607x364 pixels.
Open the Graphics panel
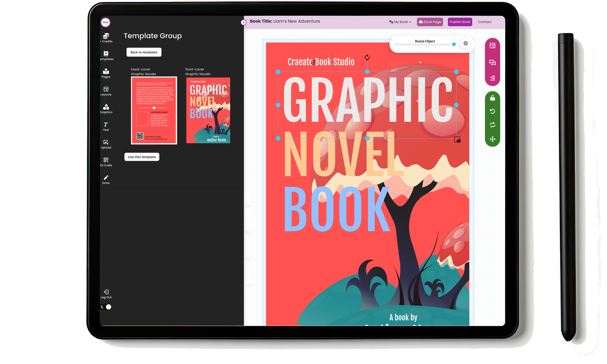pos(106,109)
